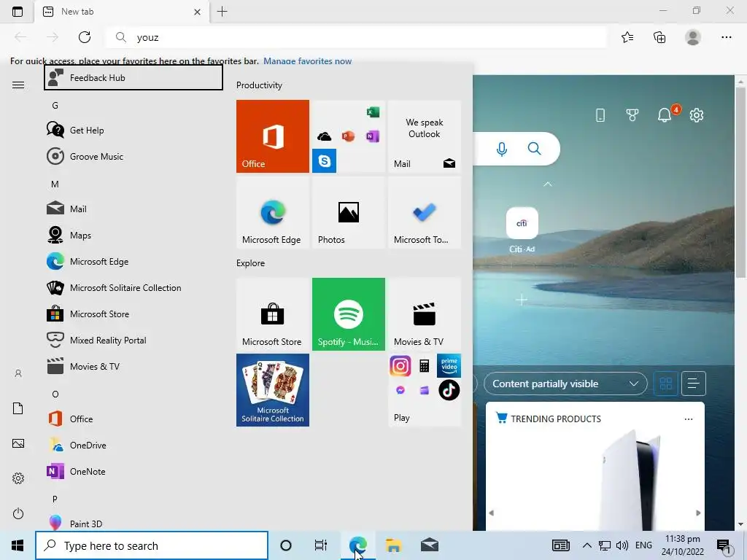Open Groove Music from app list
This screenshot has height=560, width=747.
(x=133, y=156)
